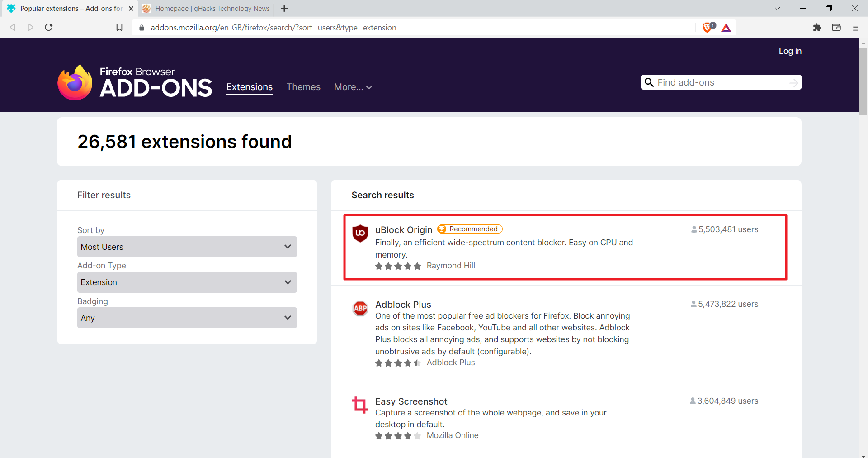The image size is (868, 458).
Task: Click the uBlock Origin shield icon
Action: (360, 234)
